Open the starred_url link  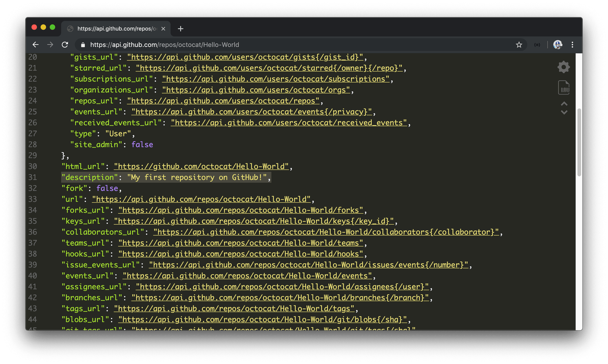[x=269, y=68]
